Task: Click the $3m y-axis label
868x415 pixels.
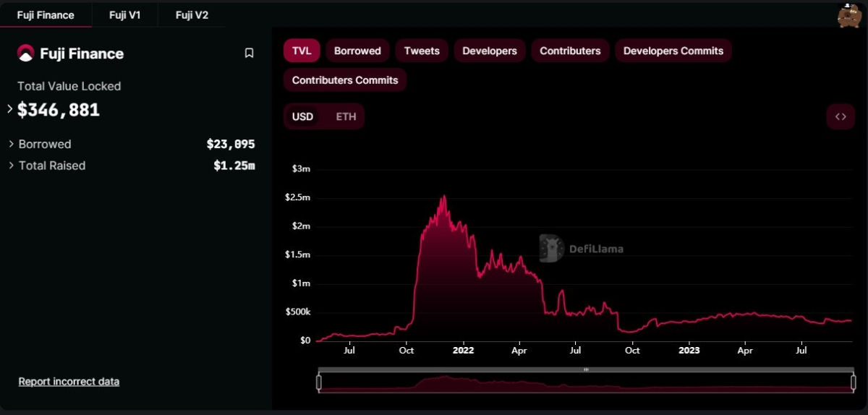Action: [300, 169]
